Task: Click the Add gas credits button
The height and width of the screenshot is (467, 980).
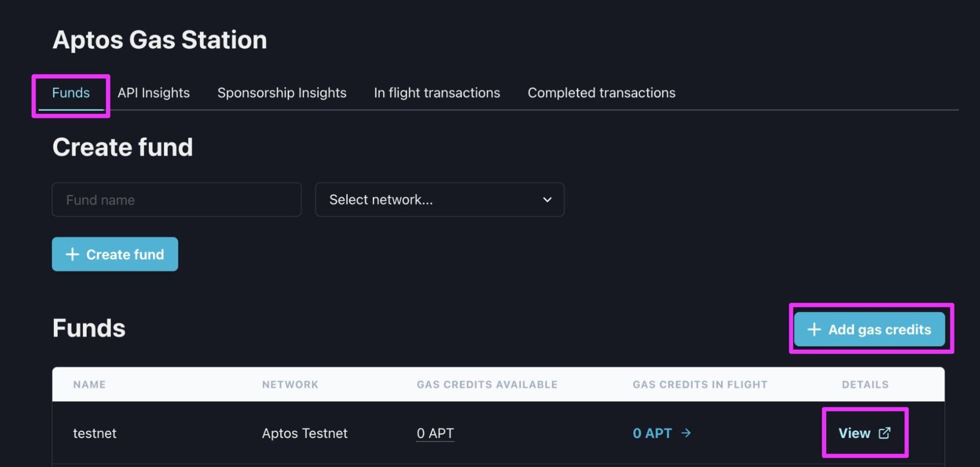Action: tap(869, 330)
